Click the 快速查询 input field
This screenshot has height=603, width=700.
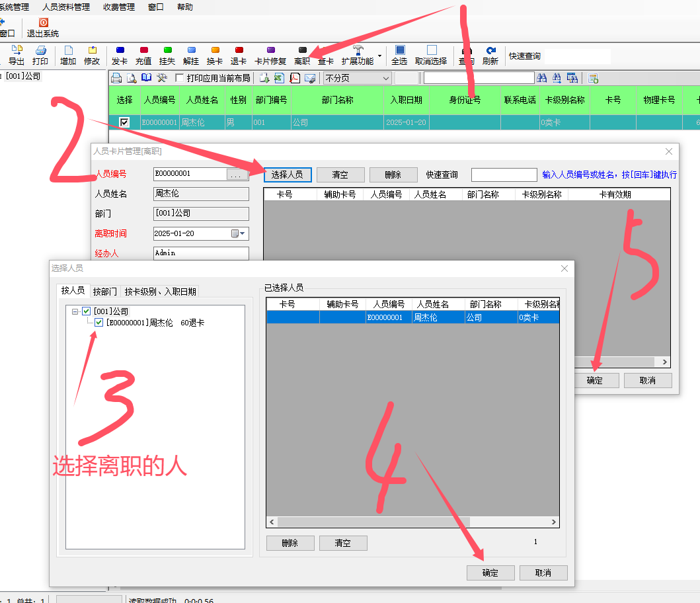click(x=504, y=175)
